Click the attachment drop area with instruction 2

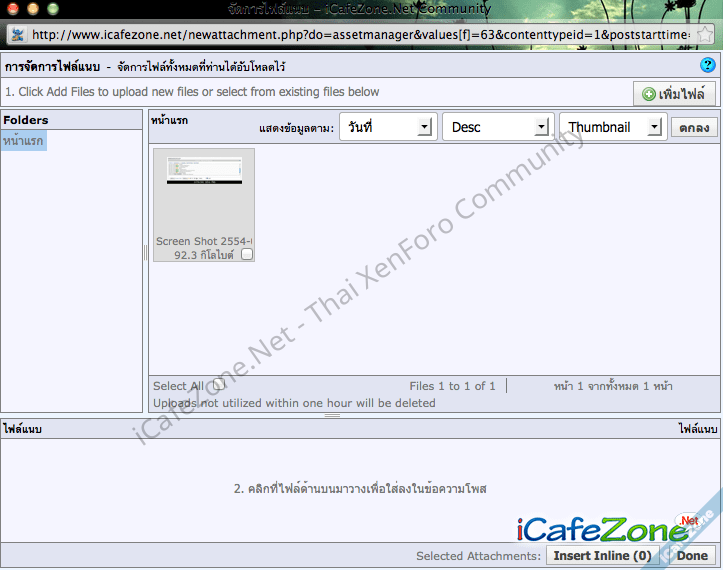click(x=360, y=489)
